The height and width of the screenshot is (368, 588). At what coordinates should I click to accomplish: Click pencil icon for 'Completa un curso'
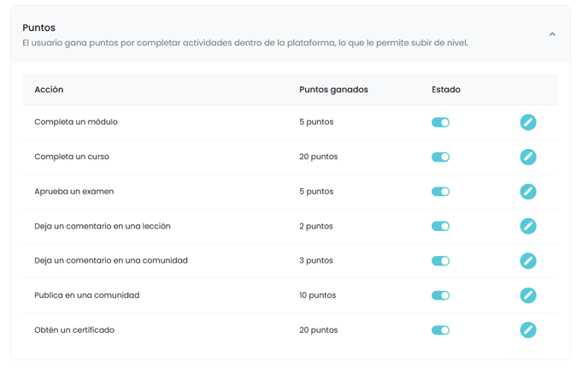pos(528,157)
